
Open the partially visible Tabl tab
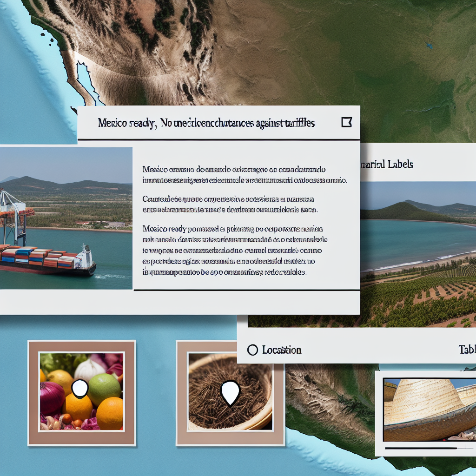point(466,350)
